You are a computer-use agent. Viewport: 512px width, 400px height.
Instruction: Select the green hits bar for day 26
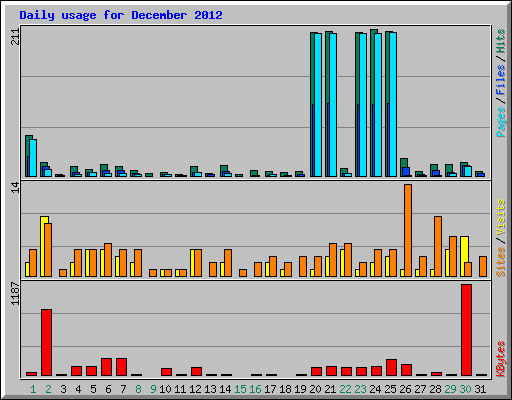[x=404, y=163]
